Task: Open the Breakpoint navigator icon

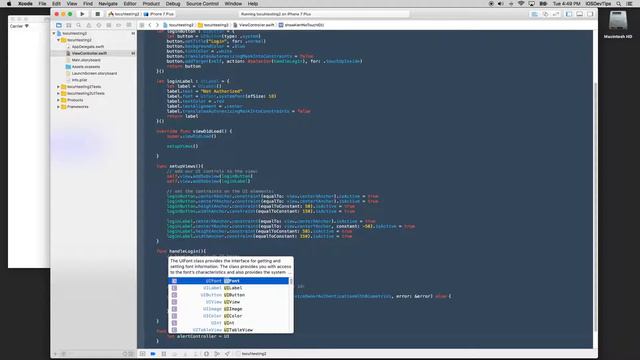Action: click(119, 25)
